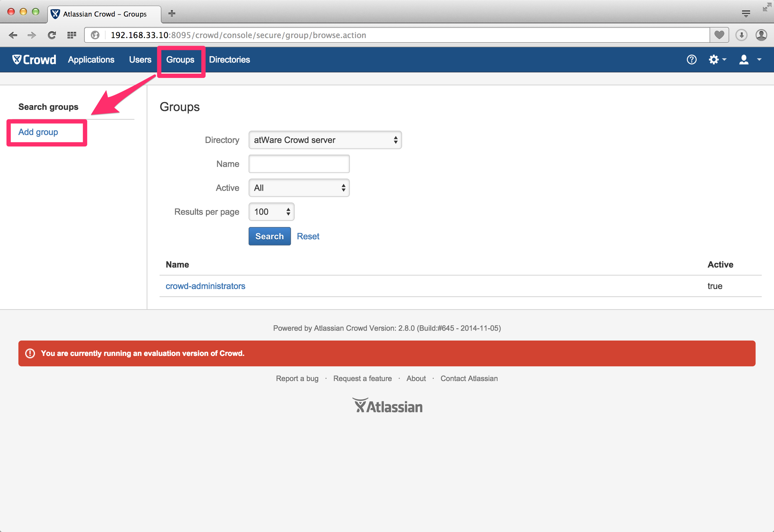Change the Results per page dropdown
The image size is (774, 532).
(271, 212)
